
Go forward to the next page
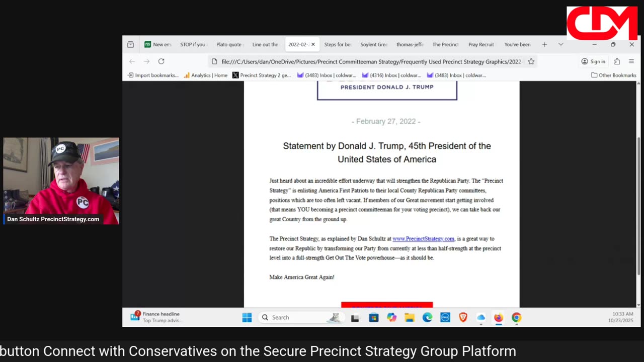[x=146, y=61]
